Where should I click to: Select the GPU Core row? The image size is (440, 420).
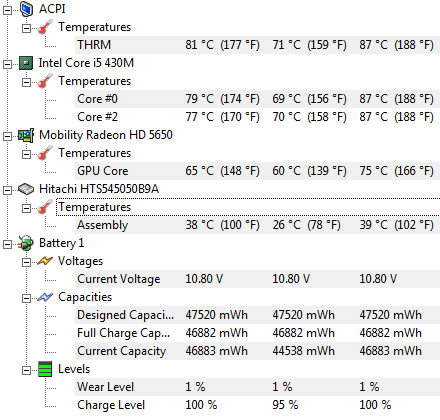[x=257, y=171]
